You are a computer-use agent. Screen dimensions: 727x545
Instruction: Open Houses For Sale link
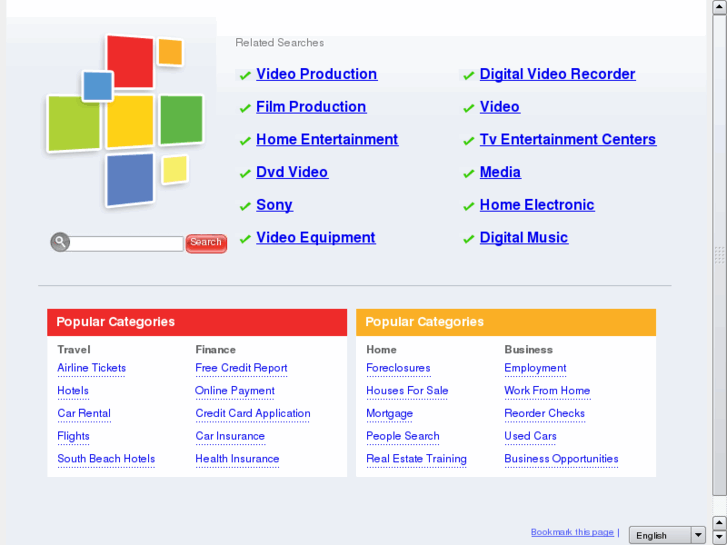[x=407, y=391]
